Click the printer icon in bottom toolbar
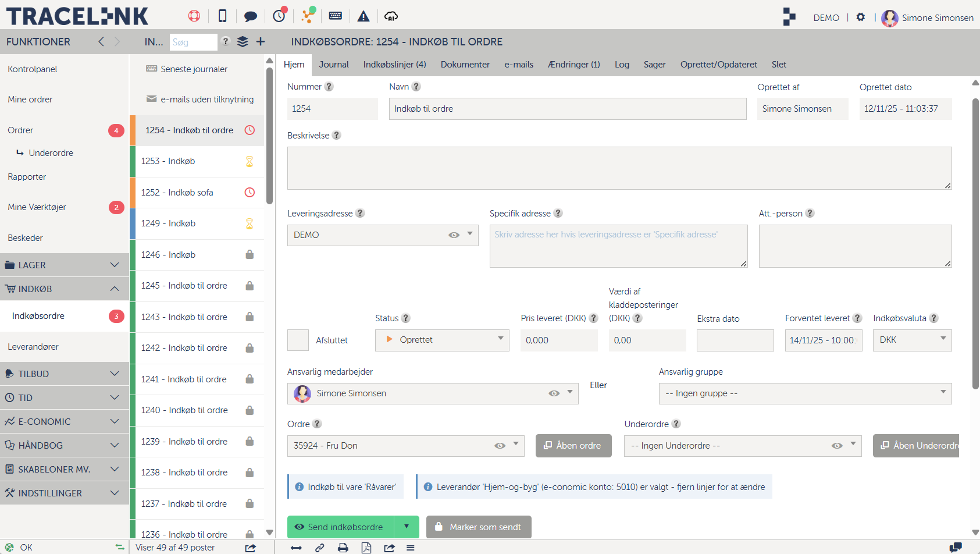 (x=343, y=548)
